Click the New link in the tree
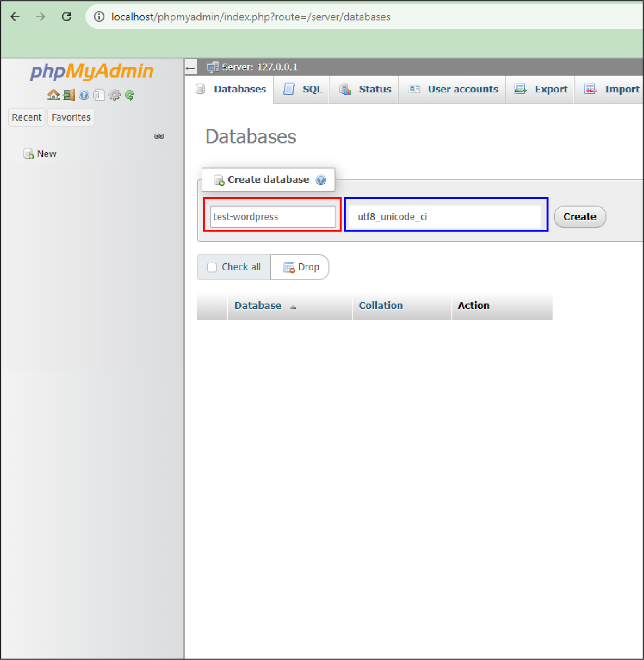Image resolution: width=644 pixels, height=660 pixels. (x=46, y=154)
